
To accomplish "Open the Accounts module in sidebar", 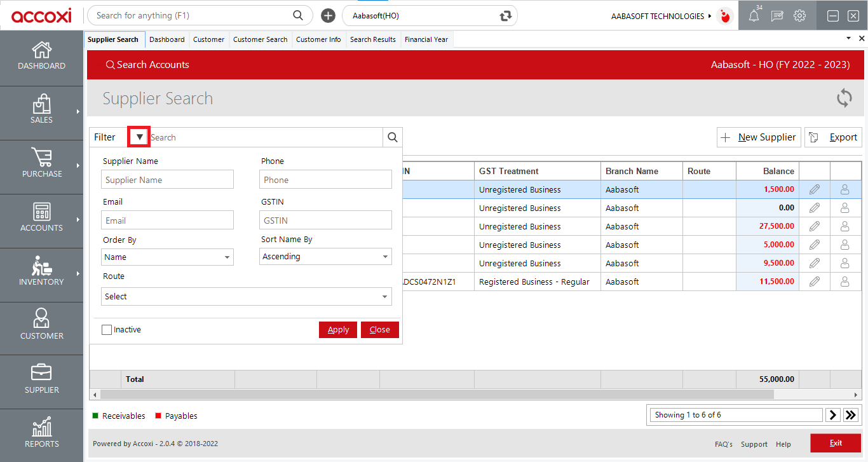I will click(x=41, y=218).
